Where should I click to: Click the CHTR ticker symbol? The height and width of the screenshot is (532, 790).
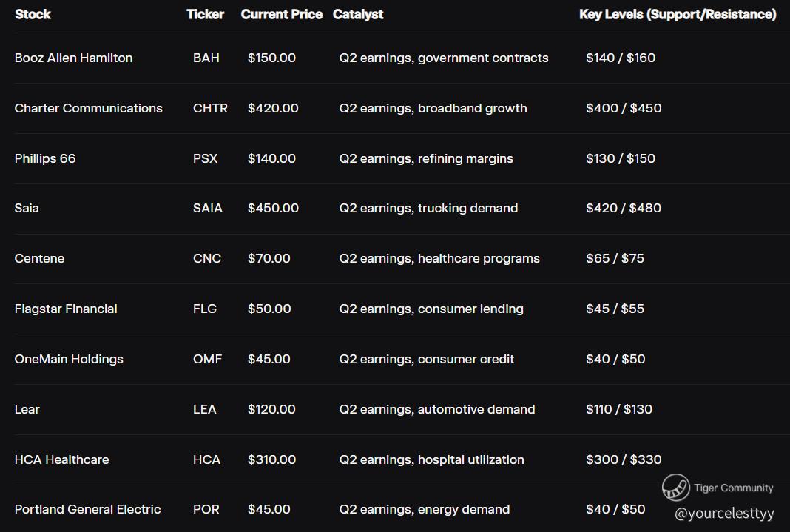coord(210,108)
